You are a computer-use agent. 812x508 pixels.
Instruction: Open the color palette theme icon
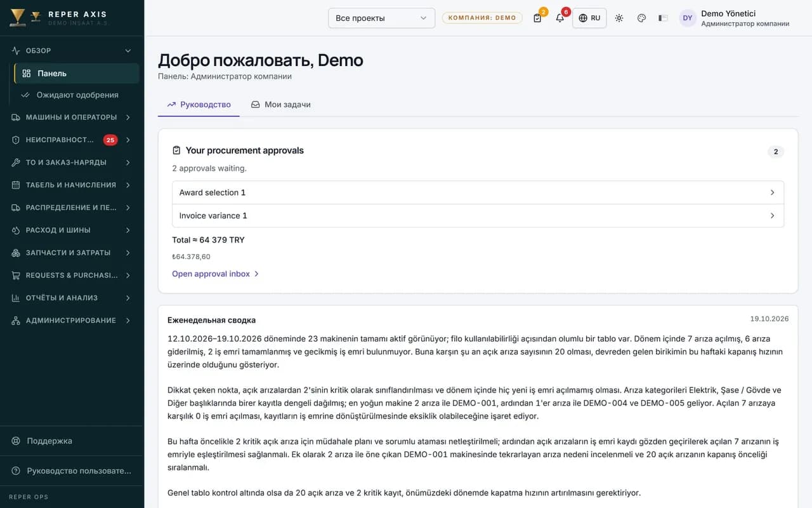(641, 18)
